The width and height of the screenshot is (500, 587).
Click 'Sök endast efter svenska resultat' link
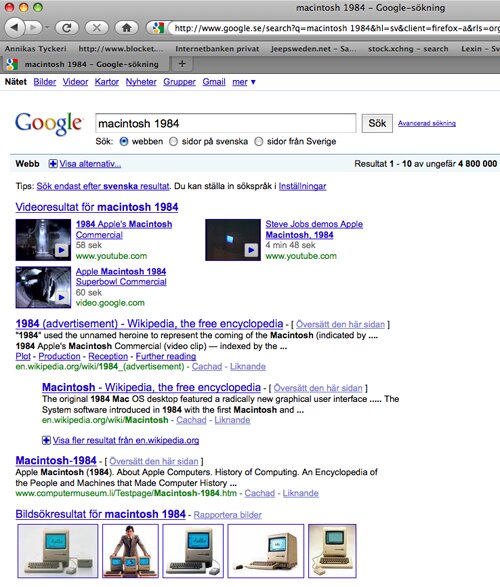point(103,186)
